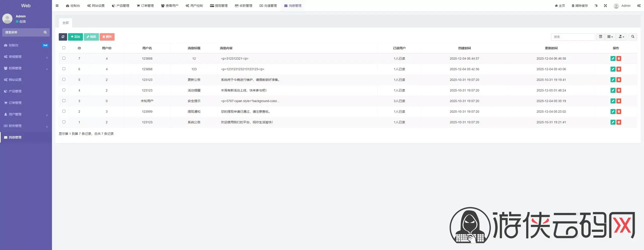644x250 pixels.
Task: Open the columns grid dropdown
Action: pyautogui.click(x=610, y=37)
